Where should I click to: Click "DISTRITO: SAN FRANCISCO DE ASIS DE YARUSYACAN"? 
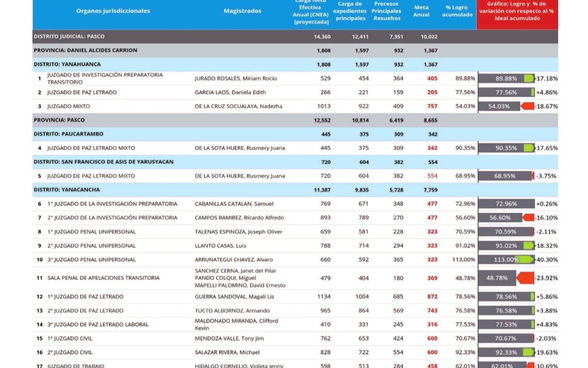[x=103, y=162]
